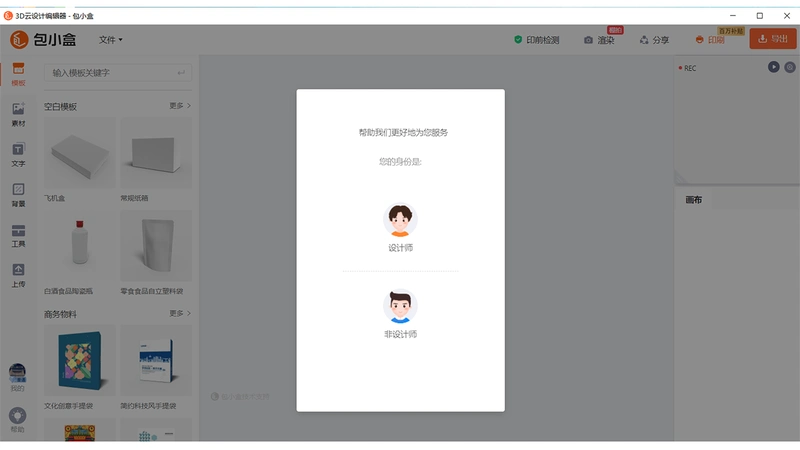The height and width of the screenshot is (450, 800).
Task: Open the 背景 background sidebar icon
Action: [x=18, y=194]
